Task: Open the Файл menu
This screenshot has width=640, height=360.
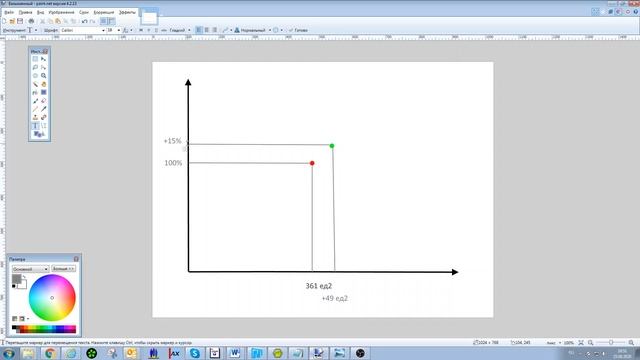Action: click(9, 13)
